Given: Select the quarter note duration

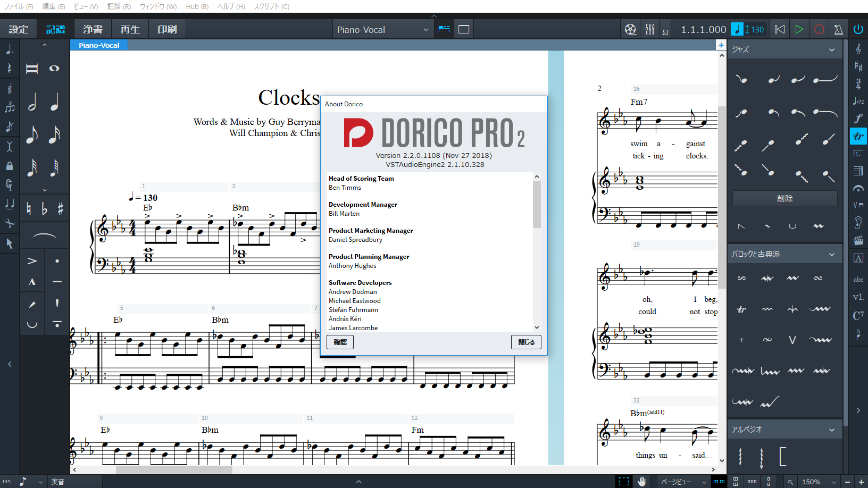Looking at the screenshot, I should pos(54,101).
